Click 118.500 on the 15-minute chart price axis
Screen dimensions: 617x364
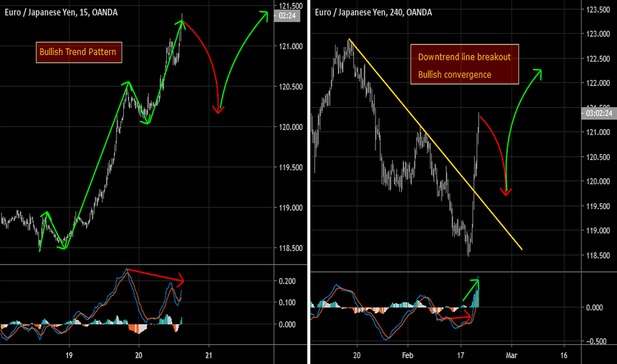tap(291, 248)
